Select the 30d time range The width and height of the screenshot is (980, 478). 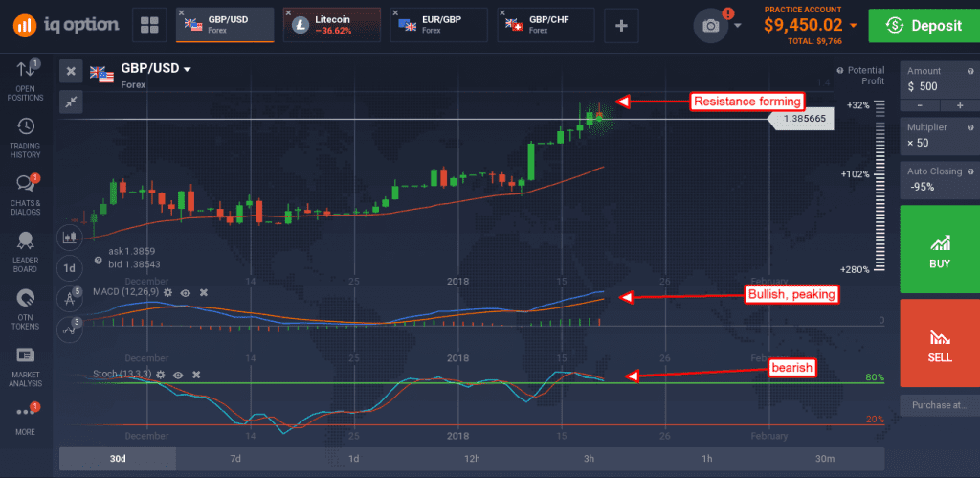[118, 459]
